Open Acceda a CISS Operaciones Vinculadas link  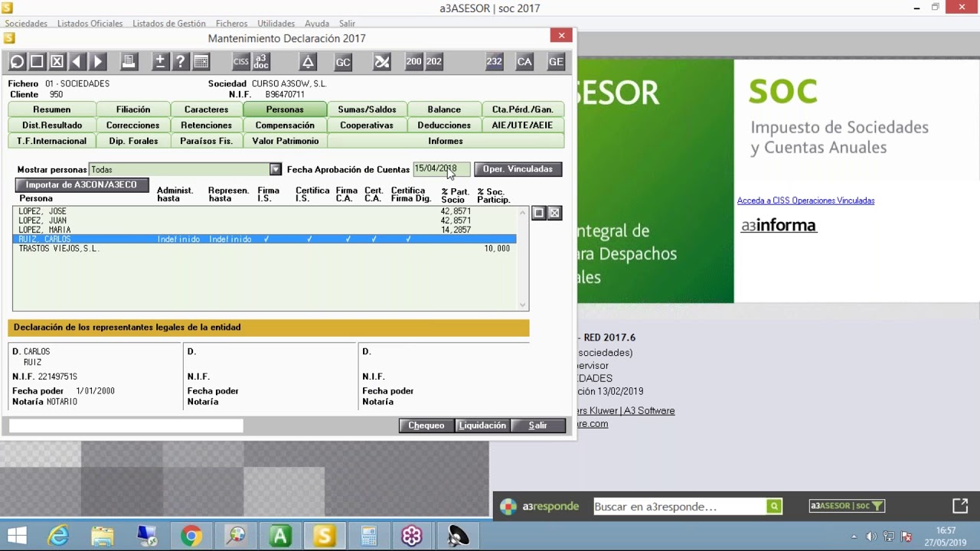tap(805, 201)
